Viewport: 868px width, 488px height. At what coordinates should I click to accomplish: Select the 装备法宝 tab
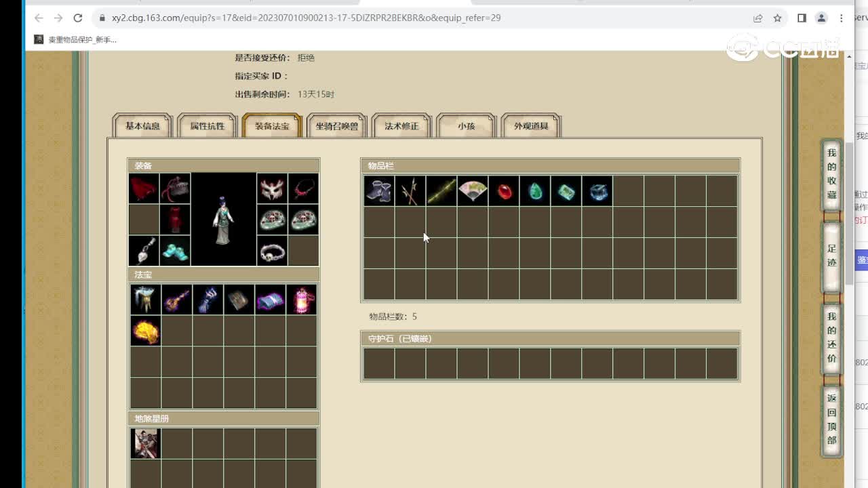tap(272, 126)
